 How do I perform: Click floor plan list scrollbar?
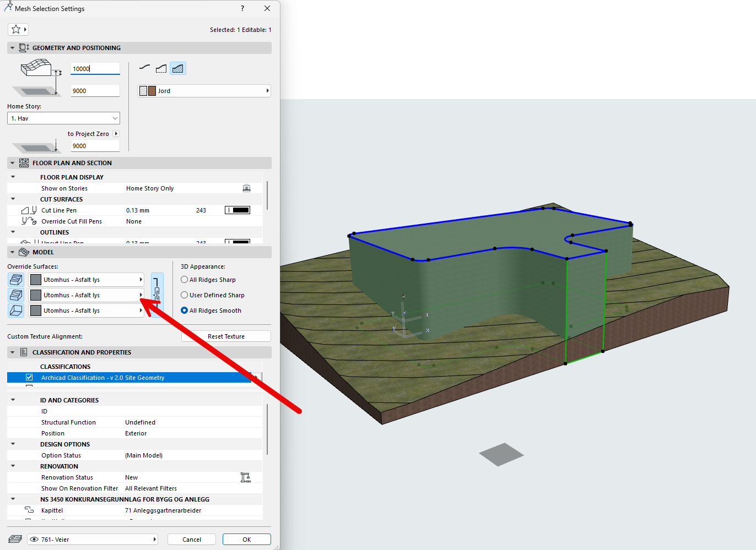point(267,195)
